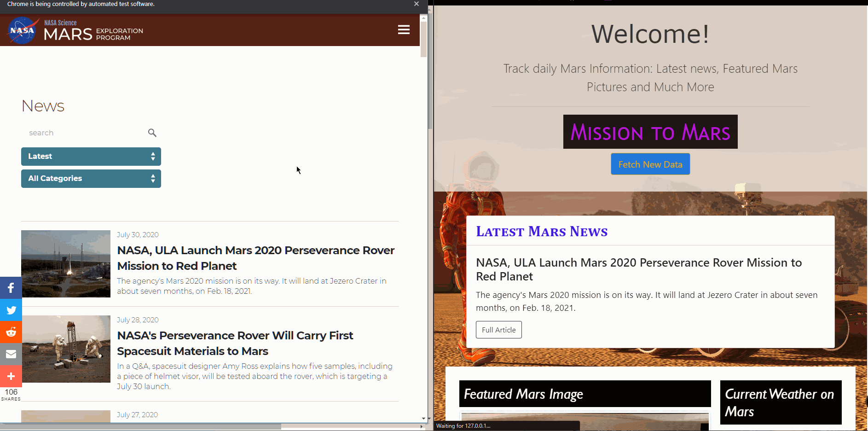Open the spacesuit astronauts article thumbnail
The height and width of the screenshot is (431, 868).
coord(66,349)
